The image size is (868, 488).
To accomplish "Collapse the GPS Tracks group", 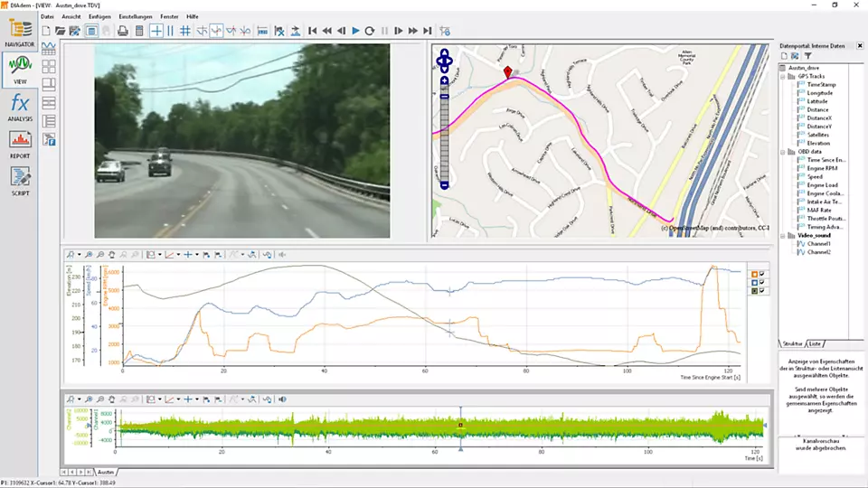I will 783,76.
